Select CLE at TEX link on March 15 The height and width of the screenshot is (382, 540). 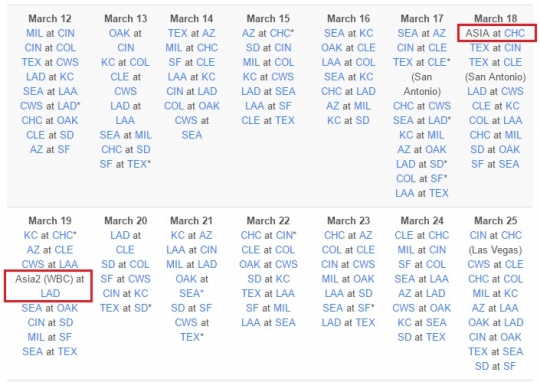point(268,120)
